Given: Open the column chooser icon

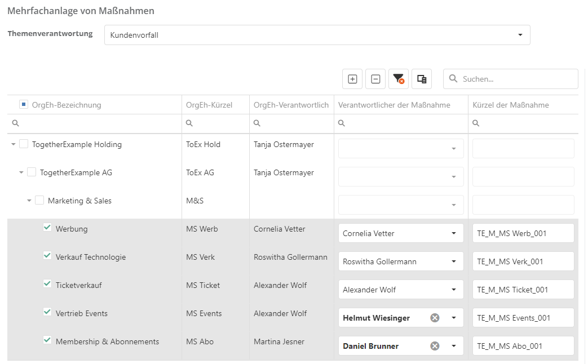Looking at the screenshot, I should 422,79.
